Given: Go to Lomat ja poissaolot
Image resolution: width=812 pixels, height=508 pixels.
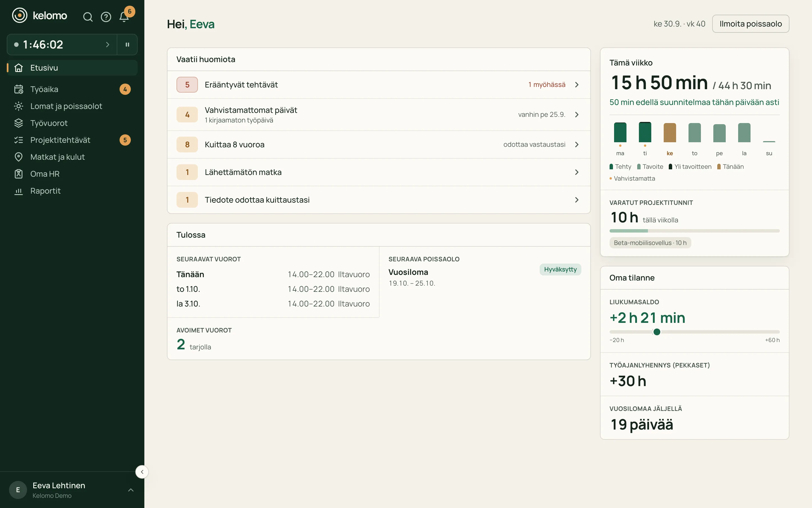Looking at the screenshot, I should (72, 106).
